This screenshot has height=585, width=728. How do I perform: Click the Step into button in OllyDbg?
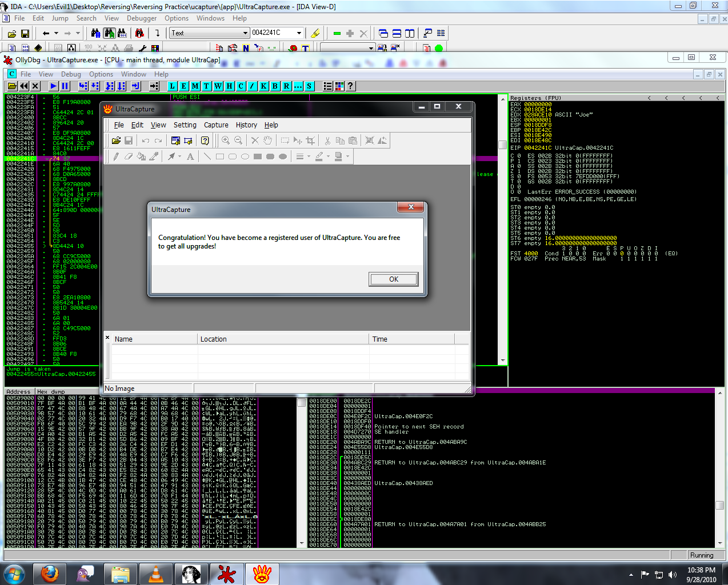(x=83, y=86)
